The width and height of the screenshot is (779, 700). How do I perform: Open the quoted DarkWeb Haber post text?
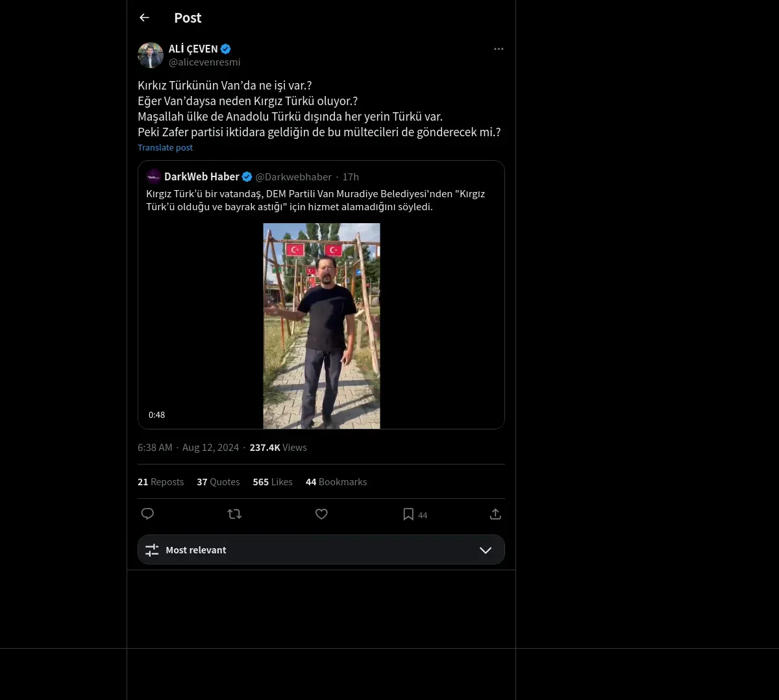point(315,200)
